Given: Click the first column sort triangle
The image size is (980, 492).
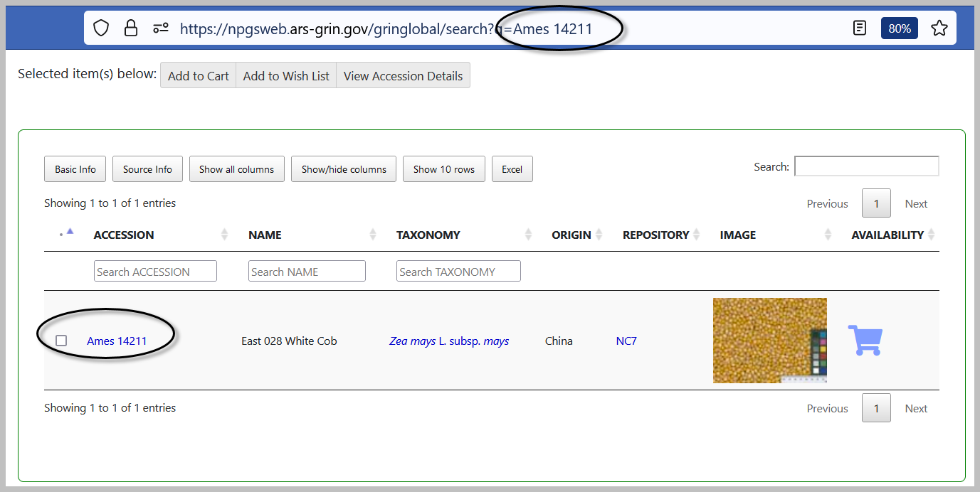Looking at the screenshot, I should point(70,231).
